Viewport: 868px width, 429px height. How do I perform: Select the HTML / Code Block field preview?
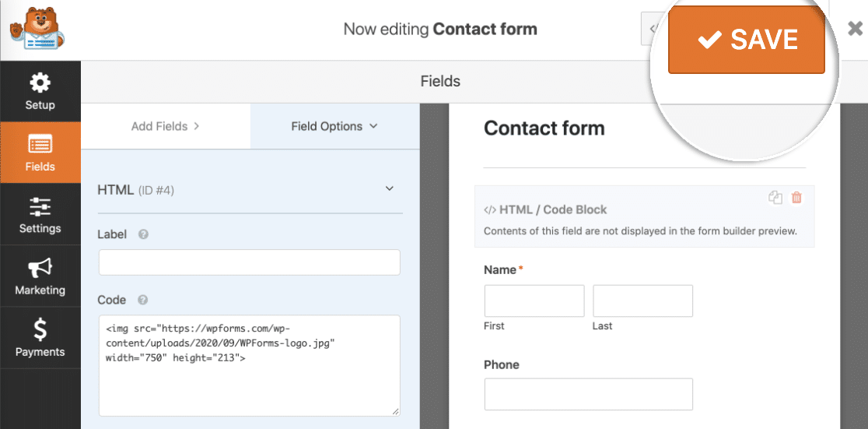click(x=644, y=216)
